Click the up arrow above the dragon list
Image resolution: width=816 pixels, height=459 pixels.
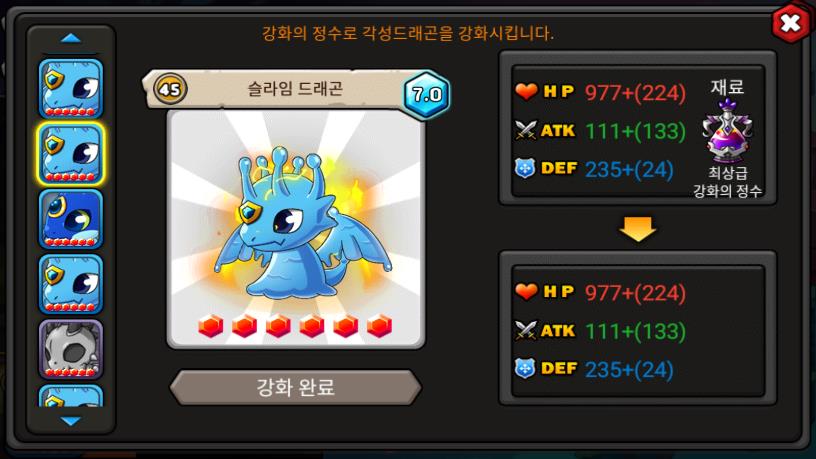pos(71,38)
